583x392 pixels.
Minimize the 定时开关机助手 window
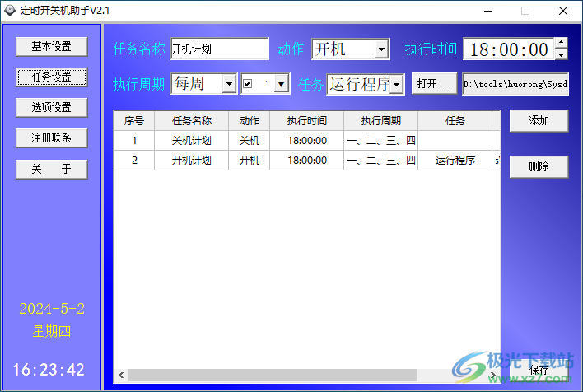[488, 11]
